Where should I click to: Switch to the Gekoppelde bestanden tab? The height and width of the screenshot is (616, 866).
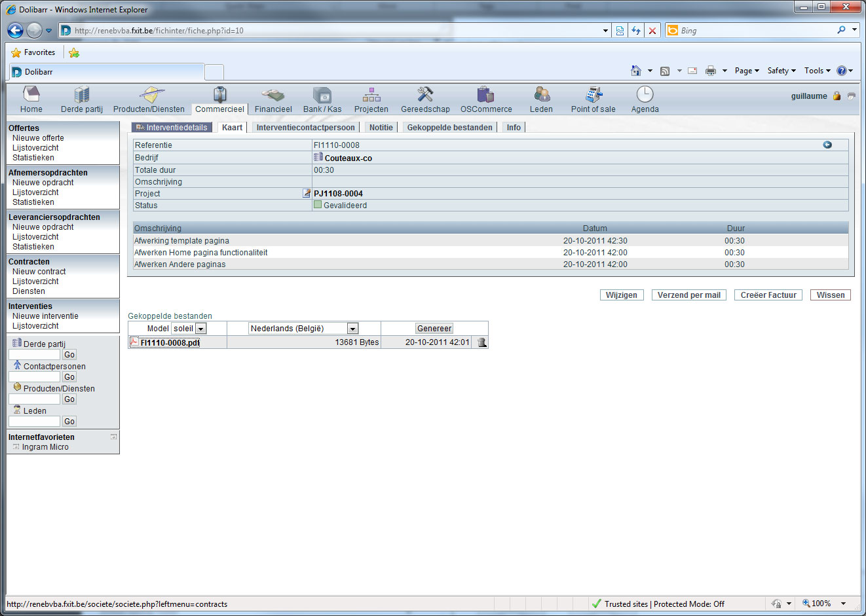(x=449, y=128)
